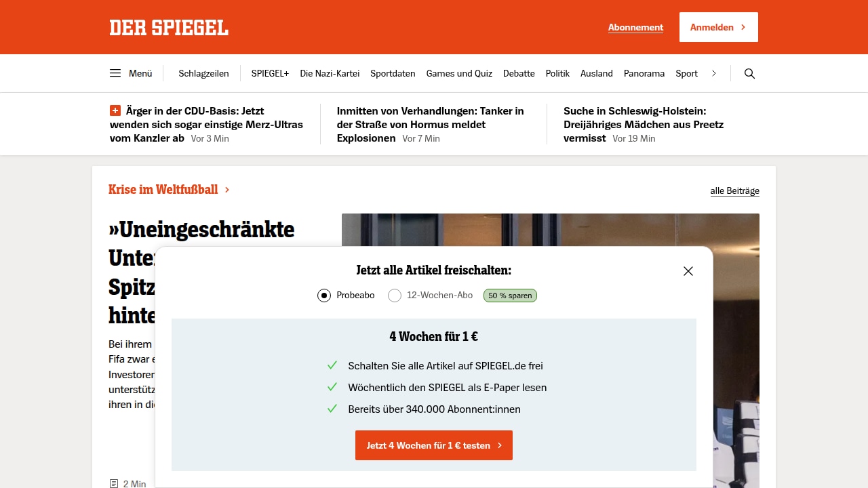This screenshot has width=868, height=488.
Task: Open the Politik section
Action: (557, 73)
